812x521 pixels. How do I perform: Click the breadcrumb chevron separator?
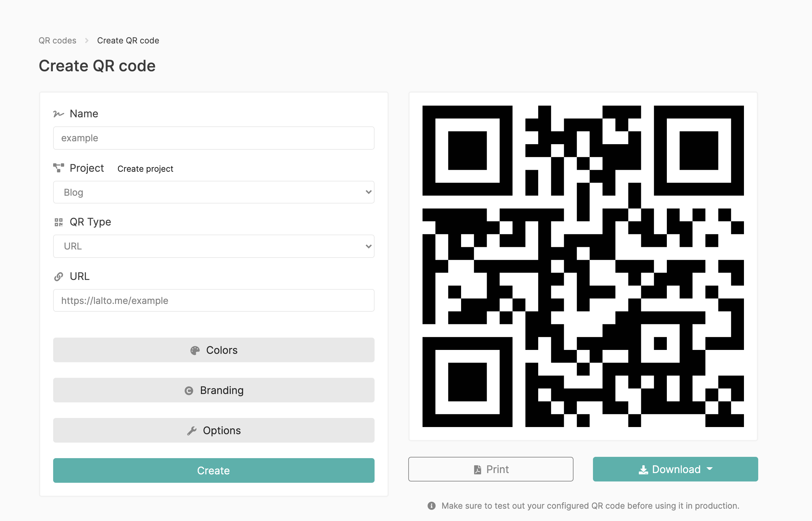pyautogui.click(x=87, y=41)
